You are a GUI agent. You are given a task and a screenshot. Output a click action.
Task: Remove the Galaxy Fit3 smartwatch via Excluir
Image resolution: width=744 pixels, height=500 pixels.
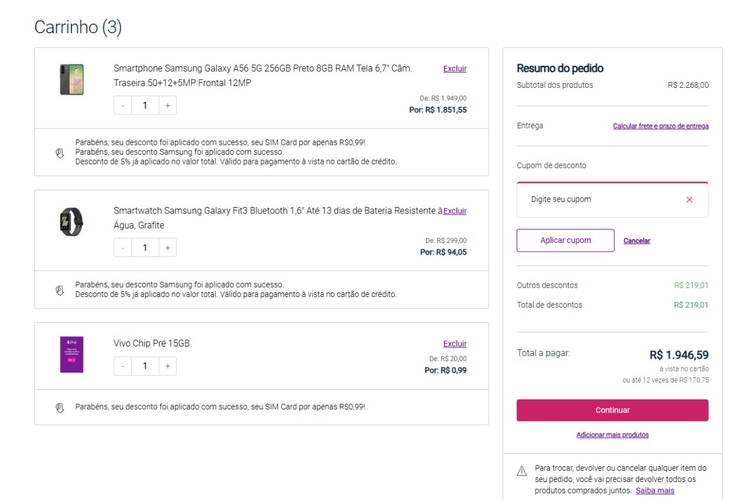tap(455, 211)
